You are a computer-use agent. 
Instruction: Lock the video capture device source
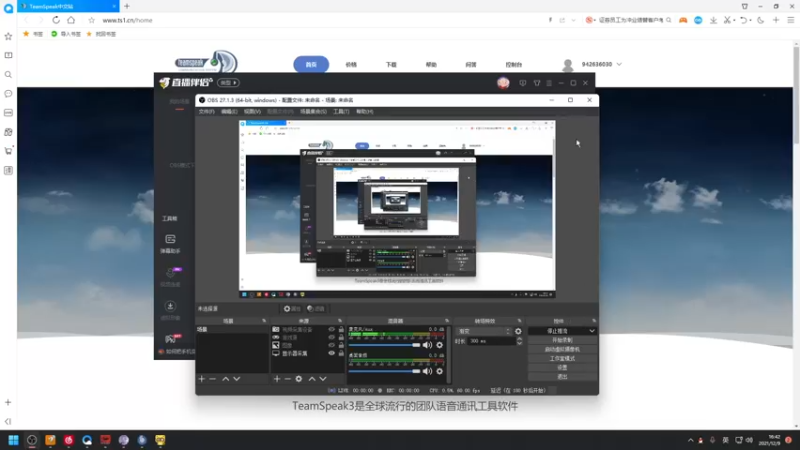click(x=341, y=330)
